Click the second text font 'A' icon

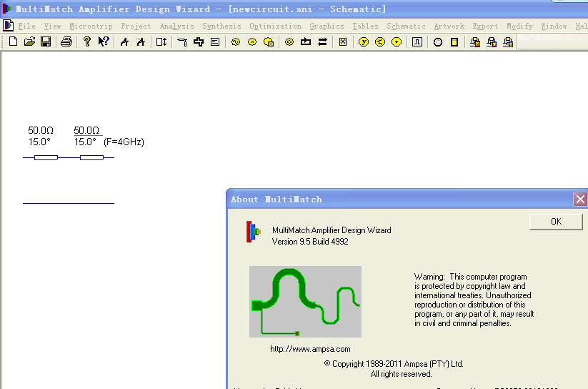coord(141,41)
